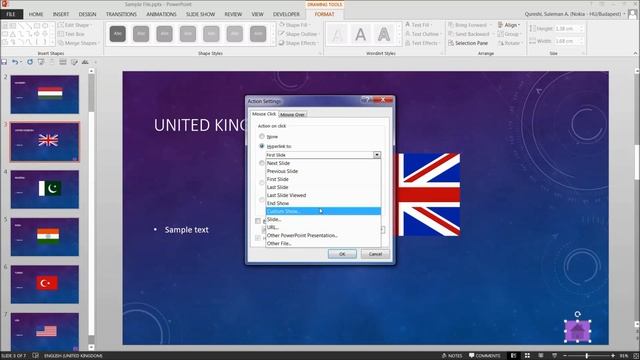The height and width of the screenshot is (360, 640).
Task: Open the Rotate menu
Action: click(x=510, y=43)
